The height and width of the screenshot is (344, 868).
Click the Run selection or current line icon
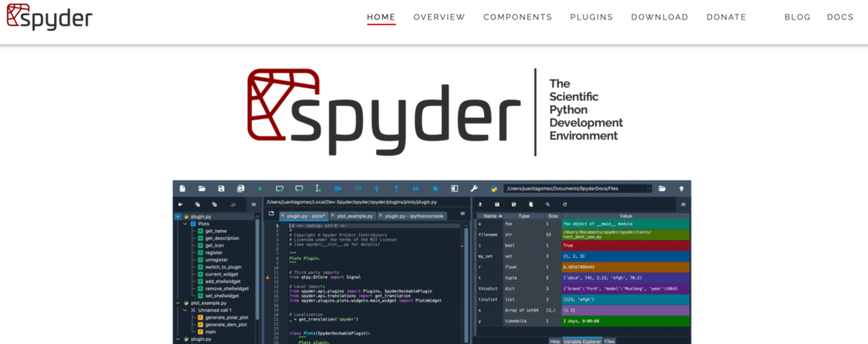click(319, 189)
